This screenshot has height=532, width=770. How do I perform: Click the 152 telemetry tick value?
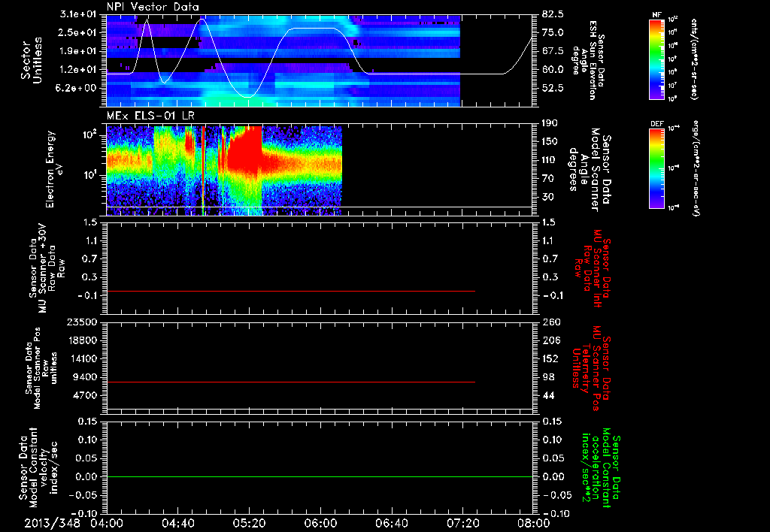550,358
